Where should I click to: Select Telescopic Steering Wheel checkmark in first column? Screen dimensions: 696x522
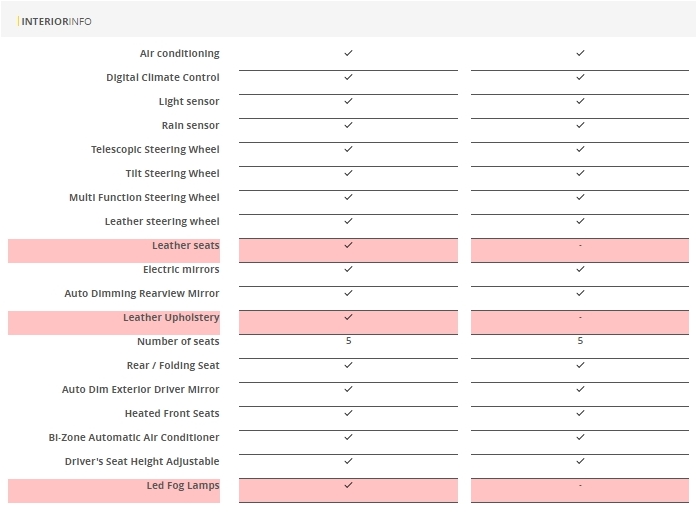[x=348, y=149]
